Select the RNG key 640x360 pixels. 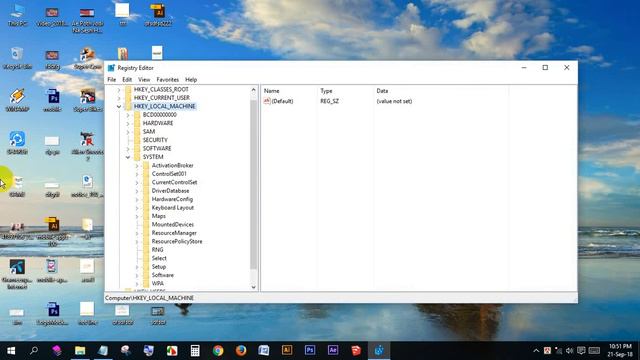[x=157, y=250]
